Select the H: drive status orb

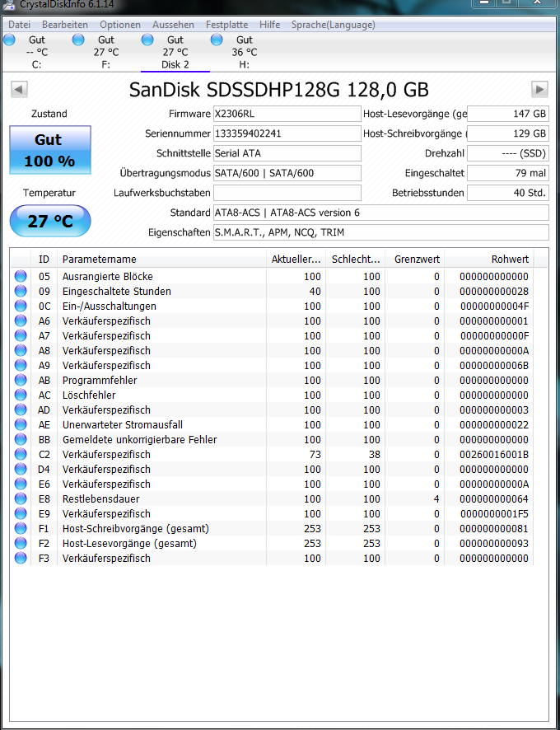click(x=217, y=40)
